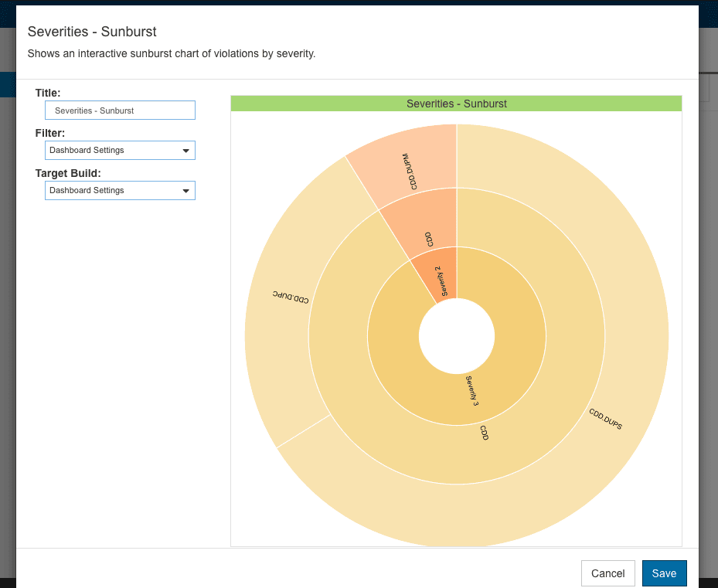The image size is (718, 588).
Task: Click the Filter dropdown arrow icon
Action: (186, 151)
